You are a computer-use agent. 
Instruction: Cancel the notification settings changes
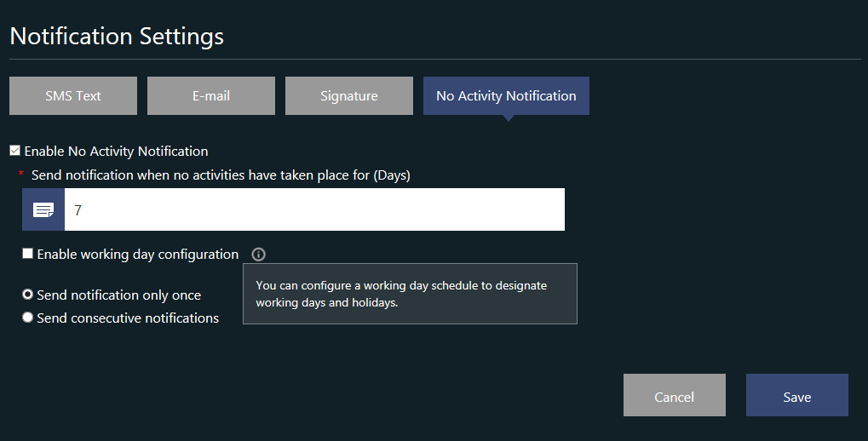click(x=675, y=395)
